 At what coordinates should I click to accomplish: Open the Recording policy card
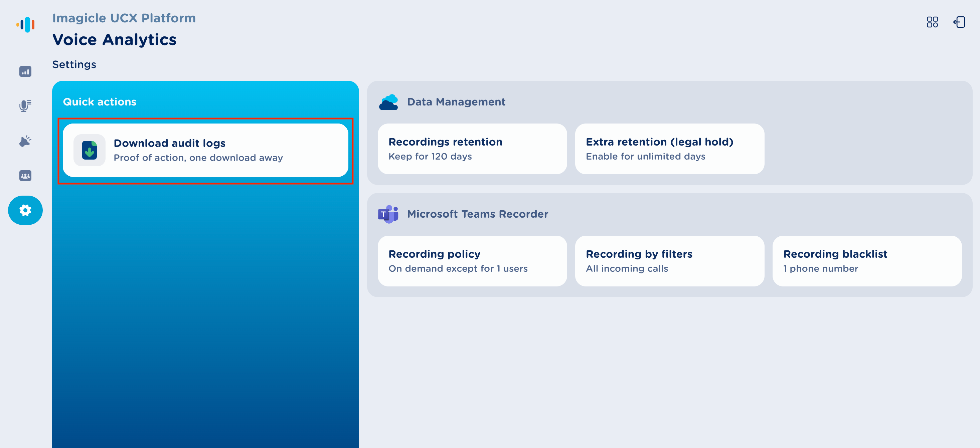click(472, 261)
